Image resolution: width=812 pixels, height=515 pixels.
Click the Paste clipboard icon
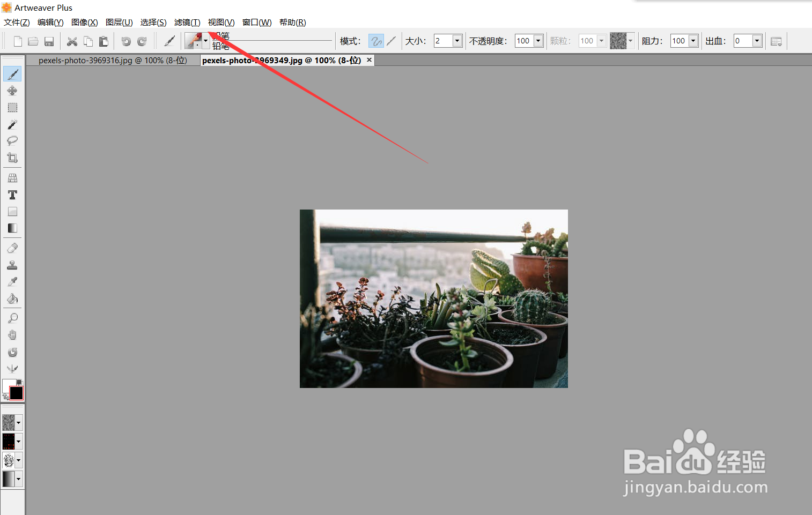104,41
